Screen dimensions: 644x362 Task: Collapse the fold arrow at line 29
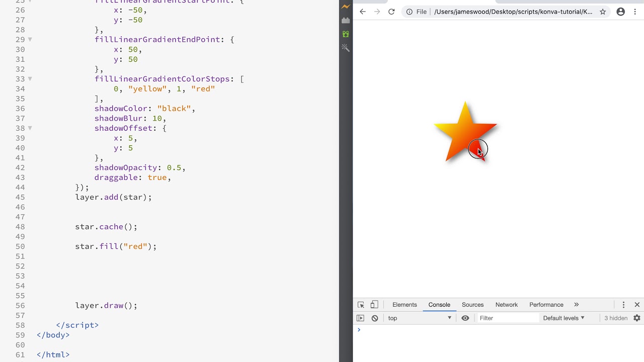pos(30,39)
